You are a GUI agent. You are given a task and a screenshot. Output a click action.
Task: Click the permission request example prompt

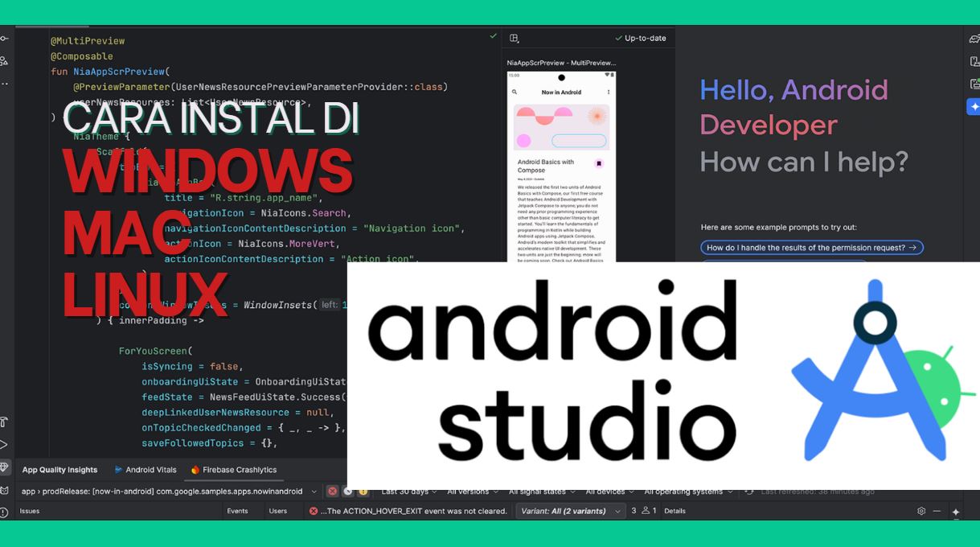(x=810, y=247)
